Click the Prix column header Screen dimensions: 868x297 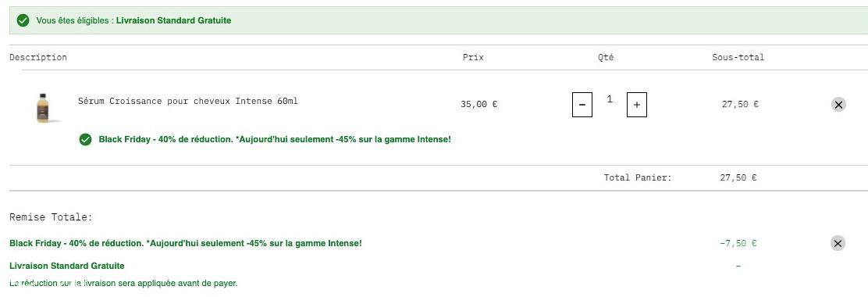[x=473, y=57]
